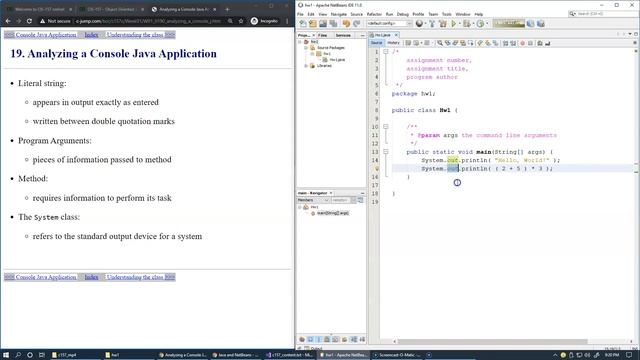Collapse the Javadoc fold at line 10
640x360 pixels.
point(386,127)
